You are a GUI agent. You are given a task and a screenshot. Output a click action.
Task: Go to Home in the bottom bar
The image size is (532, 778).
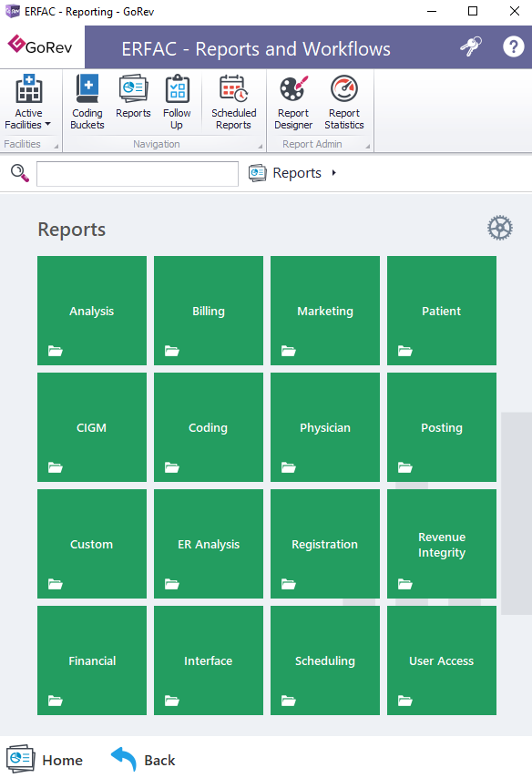click(45, 759)
